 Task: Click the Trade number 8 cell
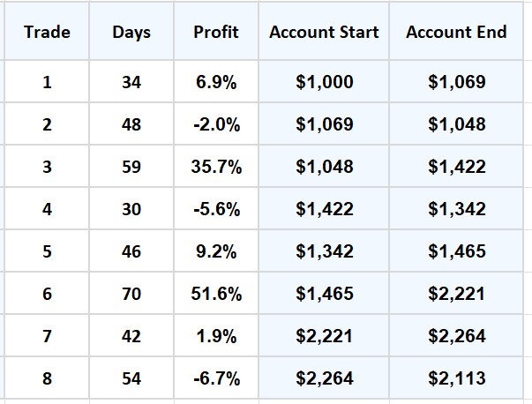pyautogui.click(x=47, y=378)
